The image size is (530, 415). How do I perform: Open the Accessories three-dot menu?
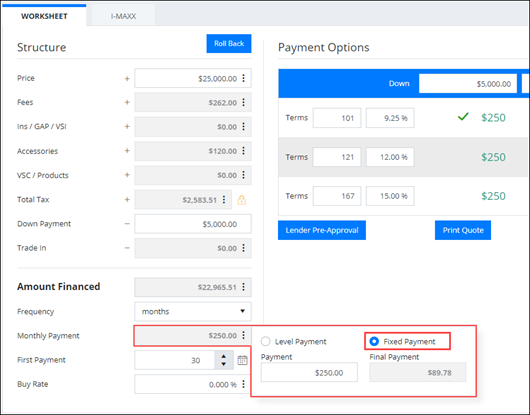(x=244, y=151)
